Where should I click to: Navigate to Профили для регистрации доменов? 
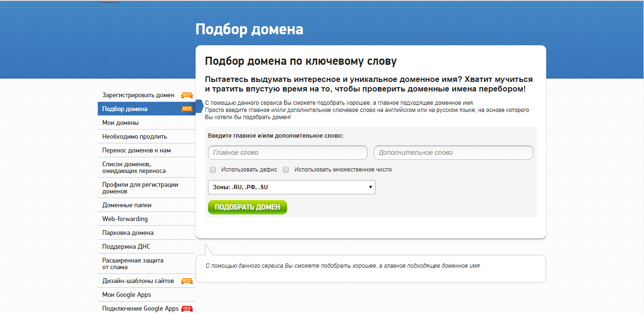click(140, 188)
